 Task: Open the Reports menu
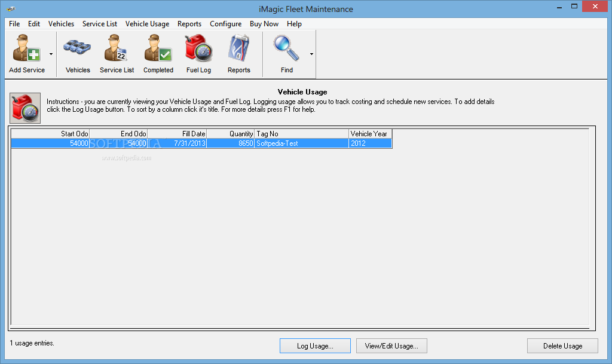point(189,24)
